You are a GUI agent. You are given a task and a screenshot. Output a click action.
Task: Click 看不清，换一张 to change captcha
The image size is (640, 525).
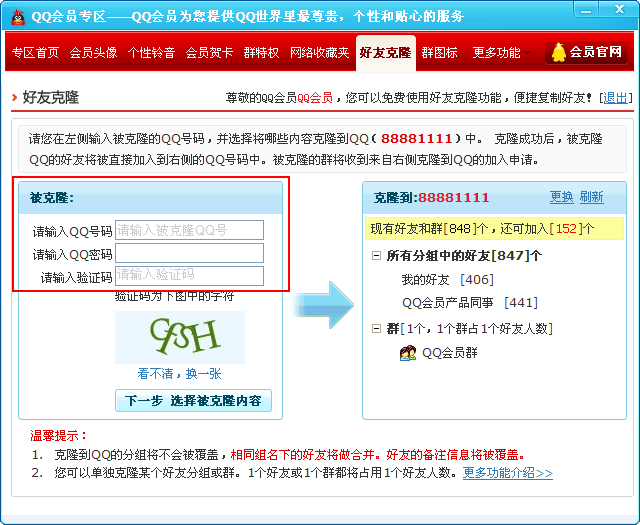click(180, 374)
